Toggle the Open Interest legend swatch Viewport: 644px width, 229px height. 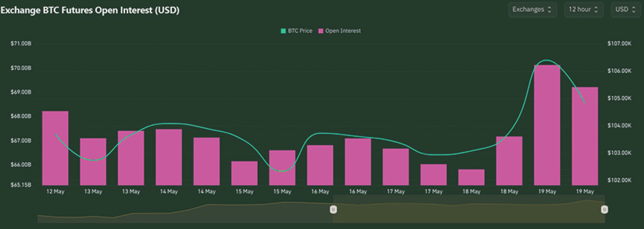pos(321,30)
